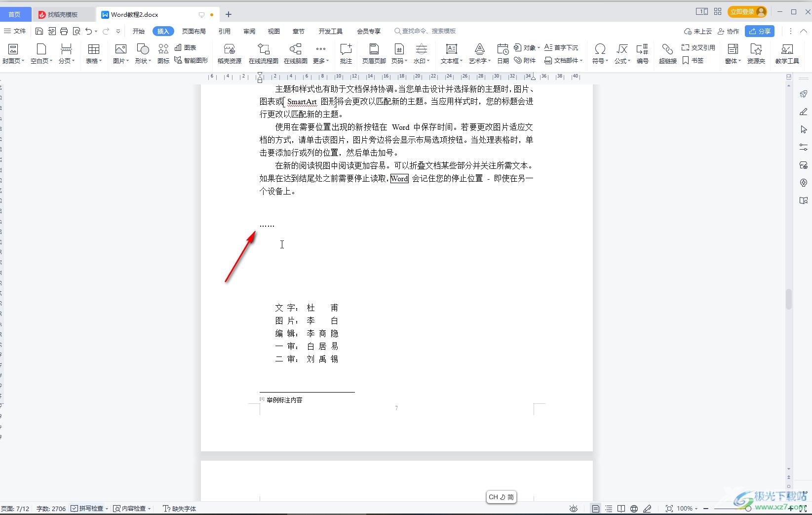Click the 缺失字体 missing fonts button
This screenshot has height=515, width=812.
[x=180, y=509]
